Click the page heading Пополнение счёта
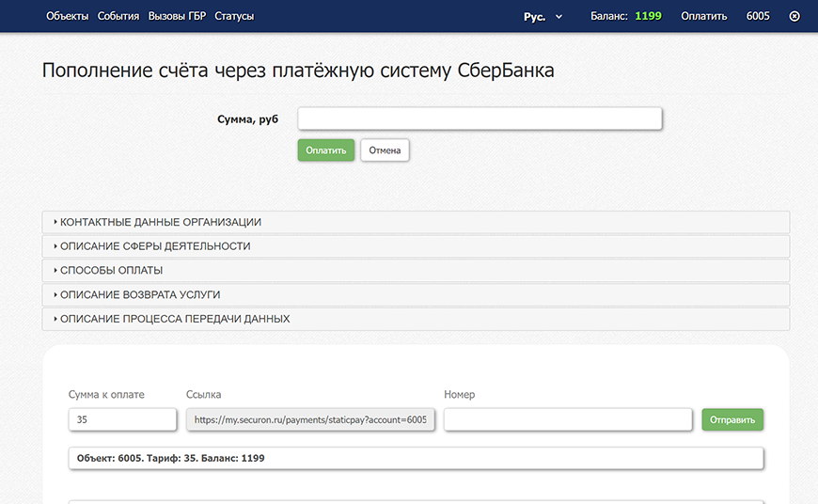818x504 pixels. click(x=298, y=70)
